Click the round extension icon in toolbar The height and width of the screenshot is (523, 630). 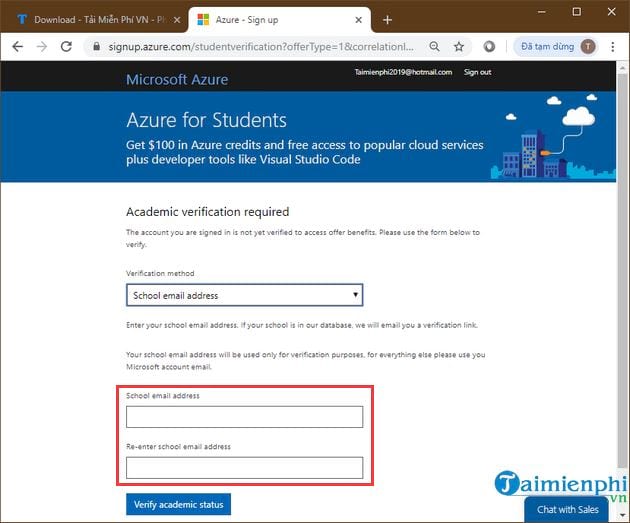point(489,47)
